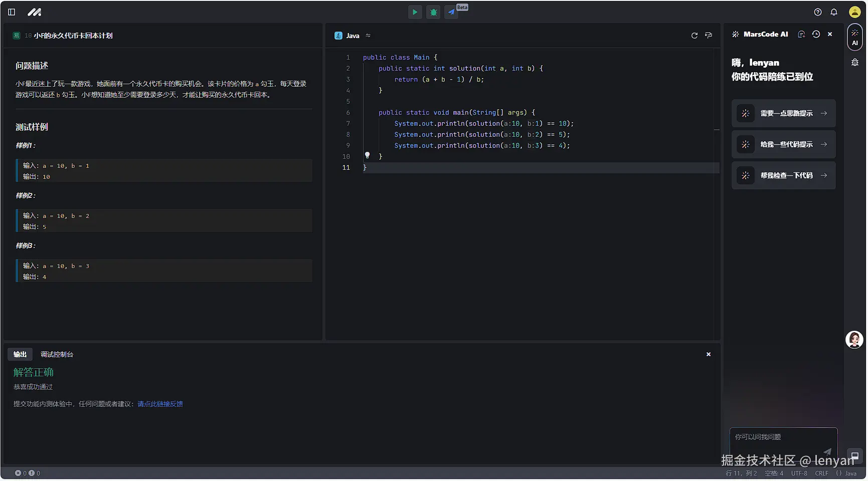
Task: Toggle the AI assistant panel from right sidebar
Action: (854, 37)
